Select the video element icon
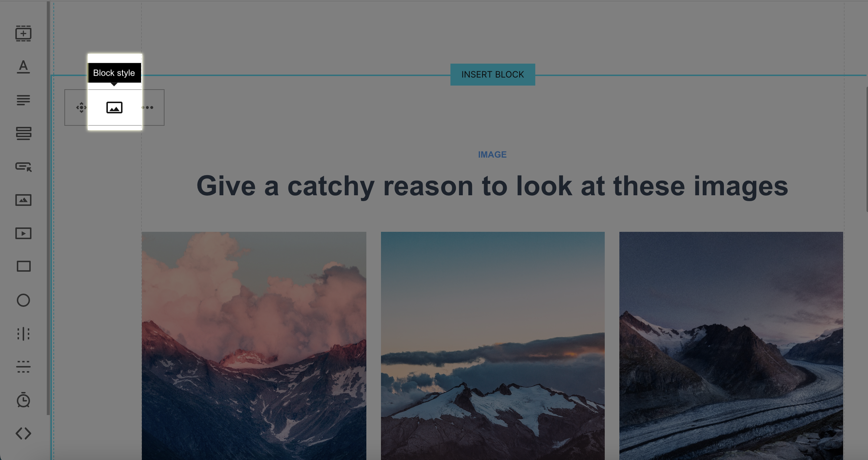 click(23, 233)
